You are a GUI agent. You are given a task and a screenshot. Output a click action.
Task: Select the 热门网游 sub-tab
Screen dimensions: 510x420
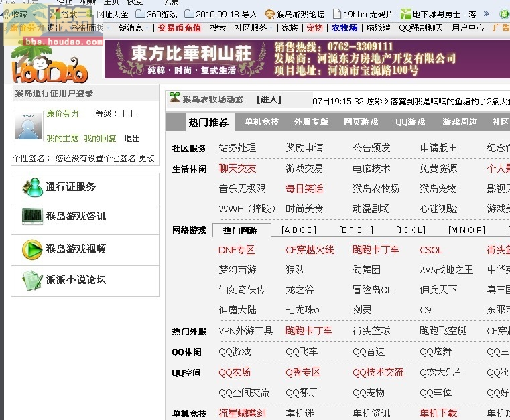click(241, 230)
